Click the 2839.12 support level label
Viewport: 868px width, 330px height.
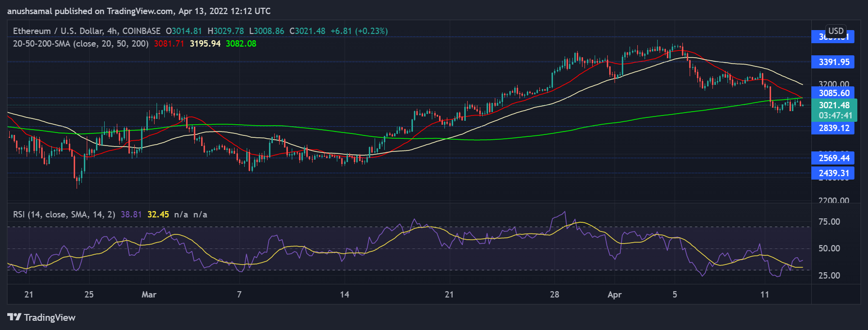[x=834, y=128]
